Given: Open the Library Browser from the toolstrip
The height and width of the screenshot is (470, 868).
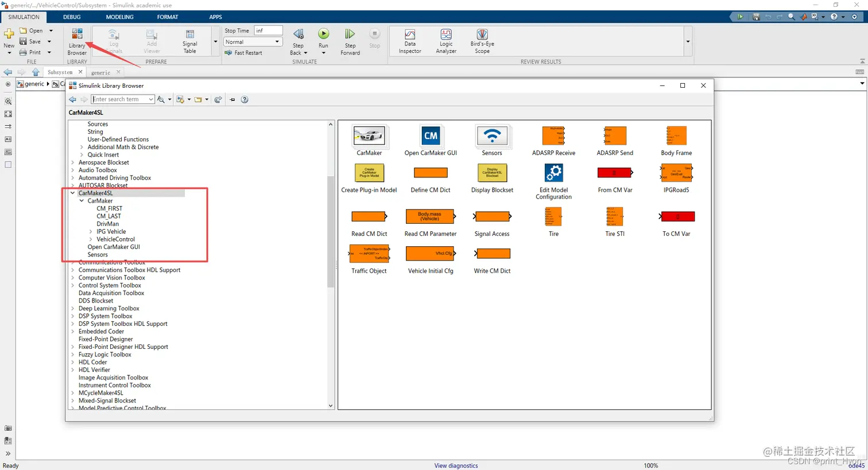Looking at the screenshot, I should coord(77,41).
